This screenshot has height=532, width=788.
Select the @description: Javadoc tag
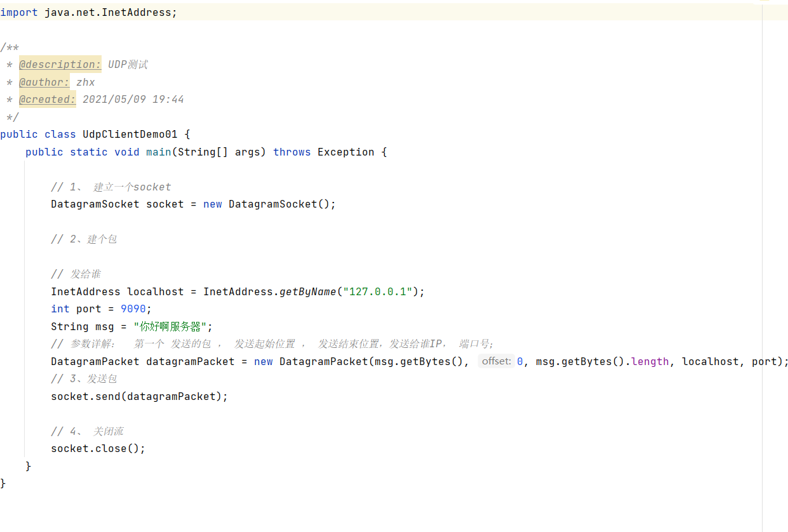(60, 64)
